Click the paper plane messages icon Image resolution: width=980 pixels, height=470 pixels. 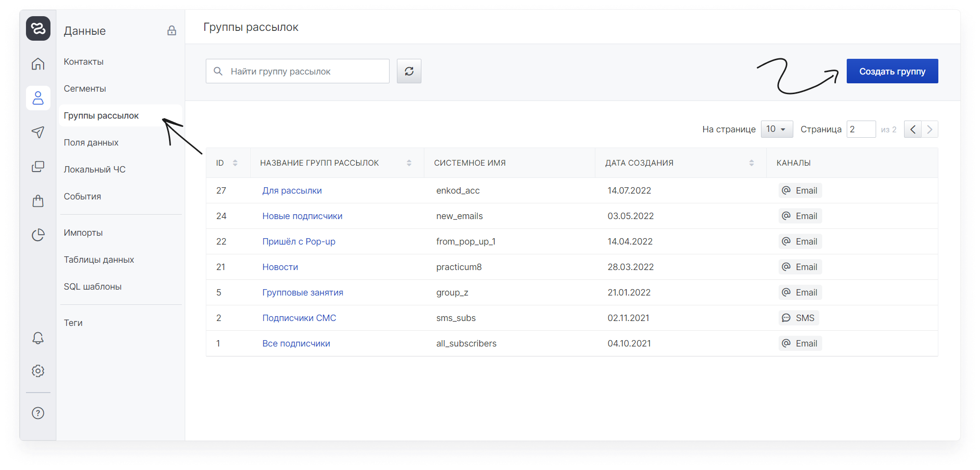click(x=38, y=132)
